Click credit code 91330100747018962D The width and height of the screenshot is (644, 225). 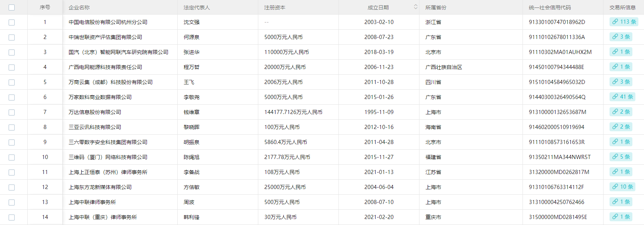coord(557,22)
